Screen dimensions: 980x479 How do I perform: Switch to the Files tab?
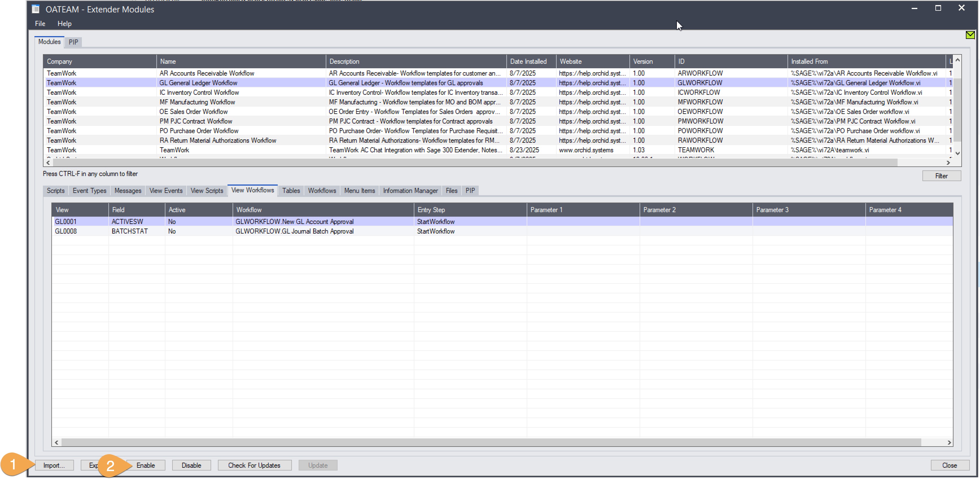pos(451,190)
